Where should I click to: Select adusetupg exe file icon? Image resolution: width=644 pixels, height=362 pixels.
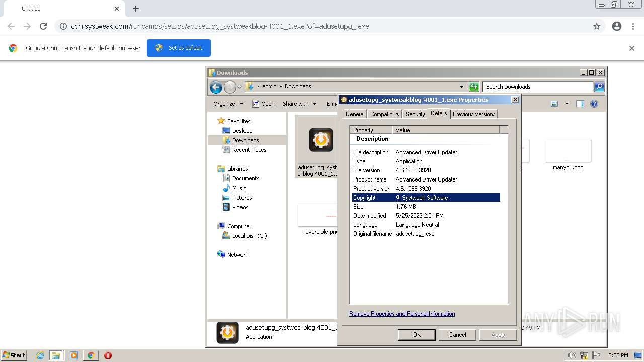click(320, 140)
